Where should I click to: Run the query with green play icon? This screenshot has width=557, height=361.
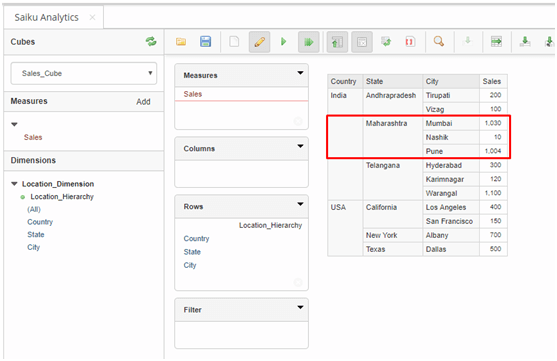point(283,42)
